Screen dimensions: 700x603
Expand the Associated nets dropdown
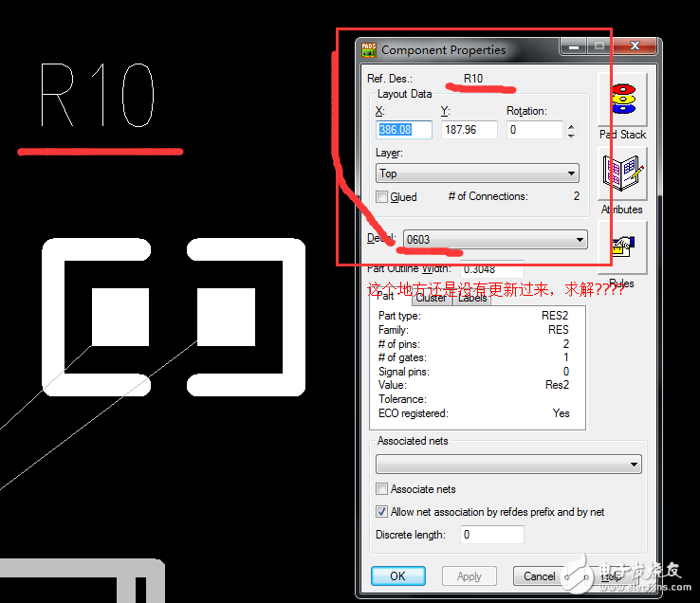point(508,465)
